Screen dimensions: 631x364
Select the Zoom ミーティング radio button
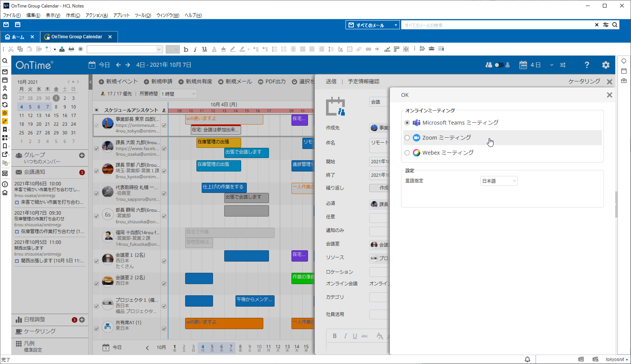(407, 138)
